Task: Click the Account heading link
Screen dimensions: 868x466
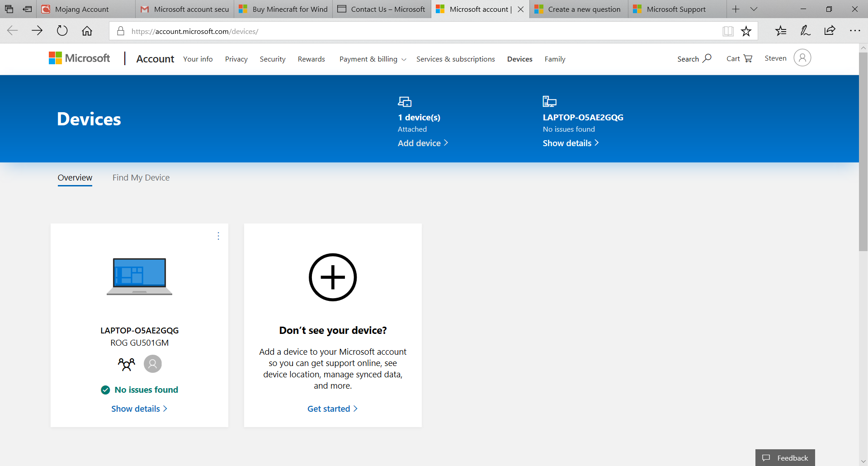Action: [155, 59]
